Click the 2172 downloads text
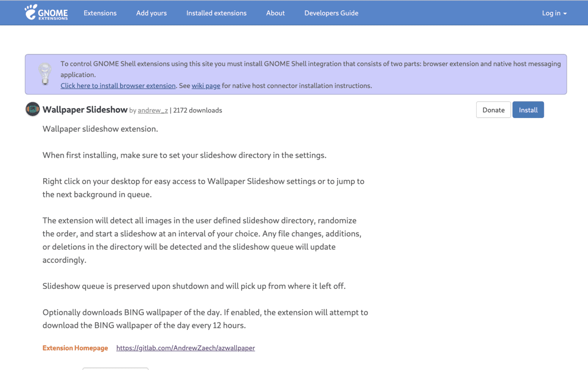The height and width of the screenshot is (370, 588). (197, 110)
